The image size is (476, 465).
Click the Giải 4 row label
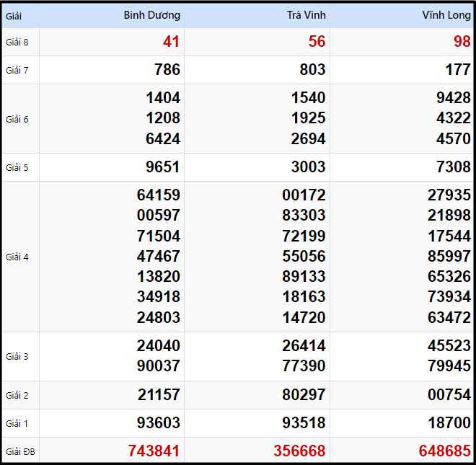click(17, 257)
